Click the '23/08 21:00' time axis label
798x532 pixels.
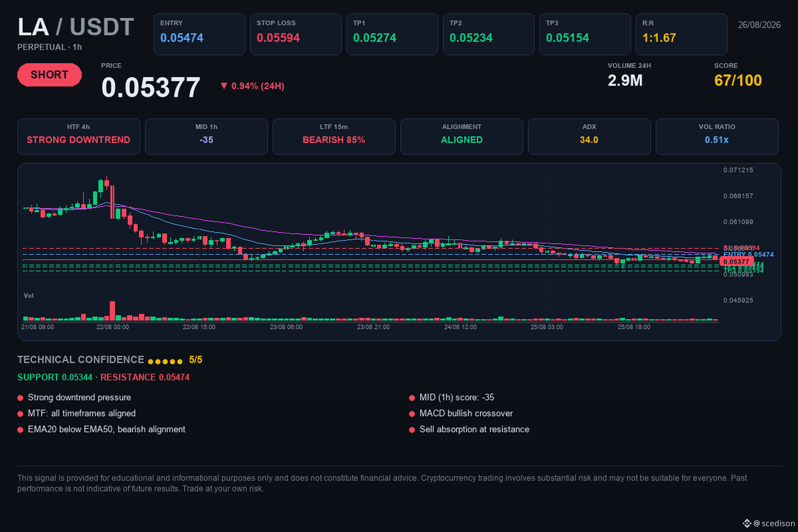pyautogui.click(x=373, y=327)
